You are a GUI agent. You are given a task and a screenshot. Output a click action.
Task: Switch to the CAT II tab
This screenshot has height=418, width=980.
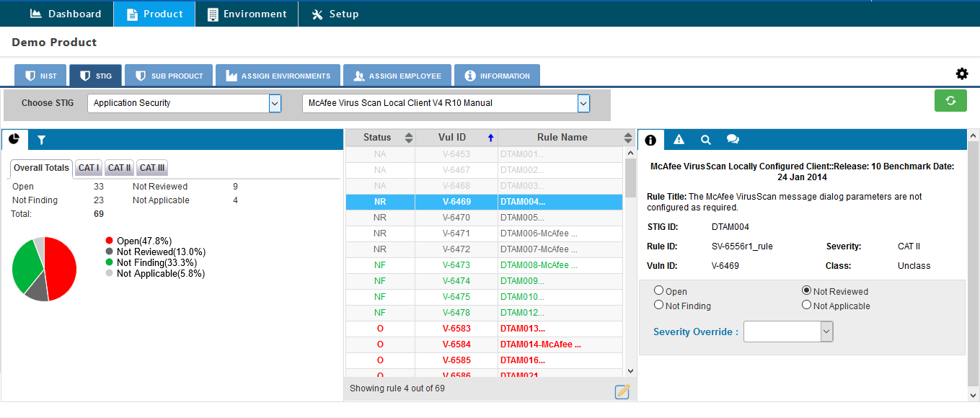[119, 168]
